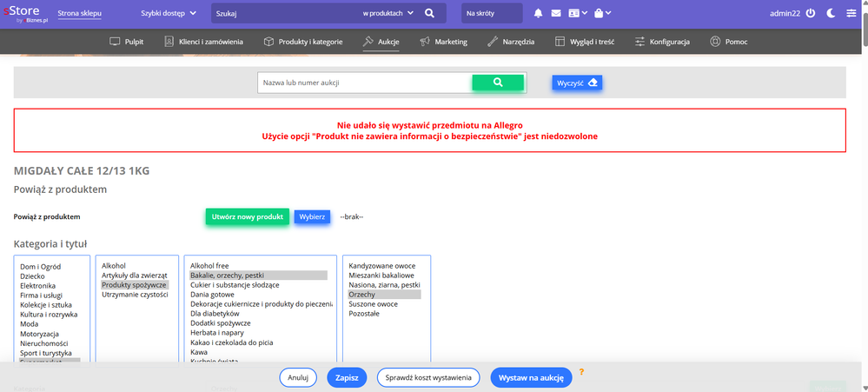Image resolution: width=868 pixels, height=392 pixels.
Task: Select Herbata i napary option
Action: coord(217,333)
